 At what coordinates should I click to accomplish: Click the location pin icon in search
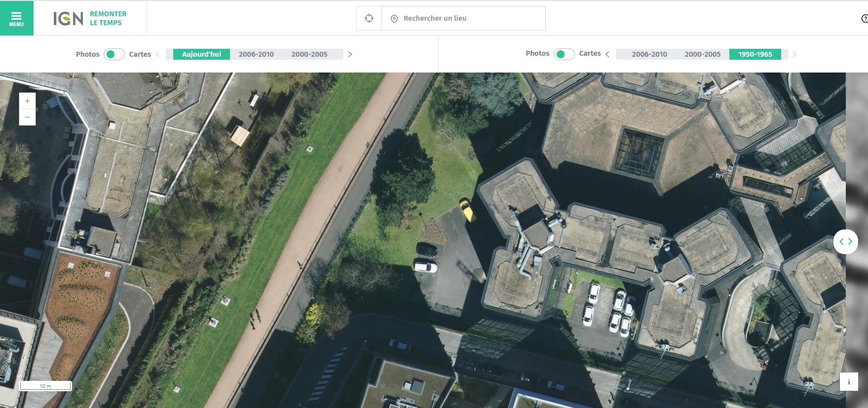click(394, 19)
